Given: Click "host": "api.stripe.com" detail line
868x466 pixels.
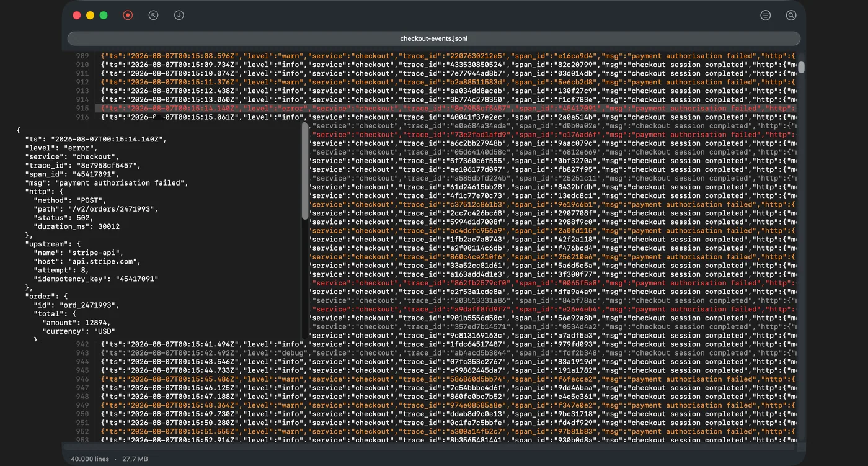Looking at the screenshot, I should pos(87,262).
